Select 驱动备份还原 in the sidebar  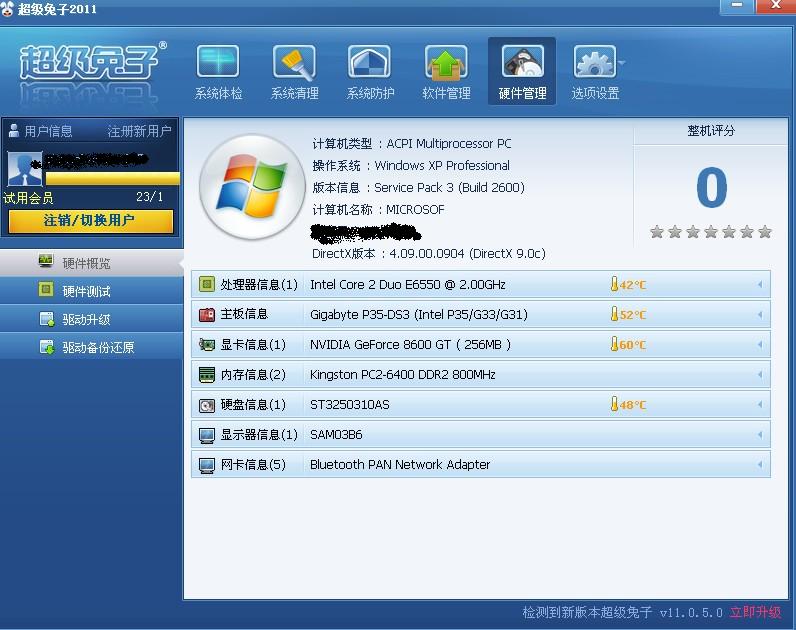(x=91, y=347)
